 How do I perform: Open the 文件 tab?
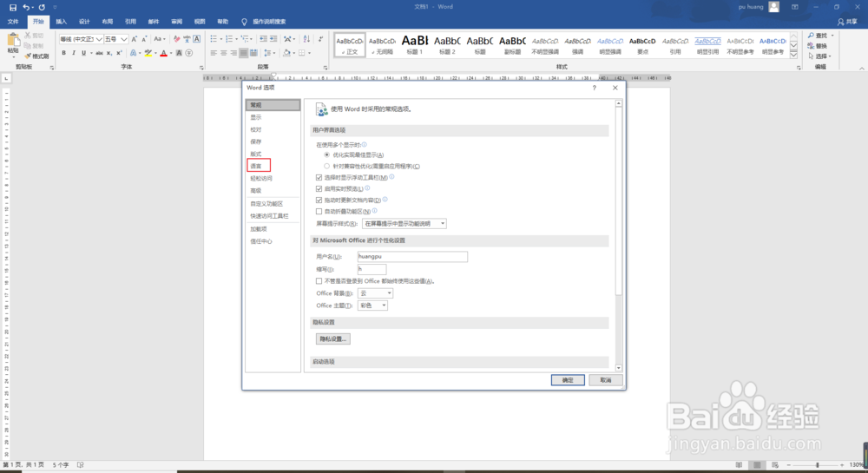[x=13, y=22]
